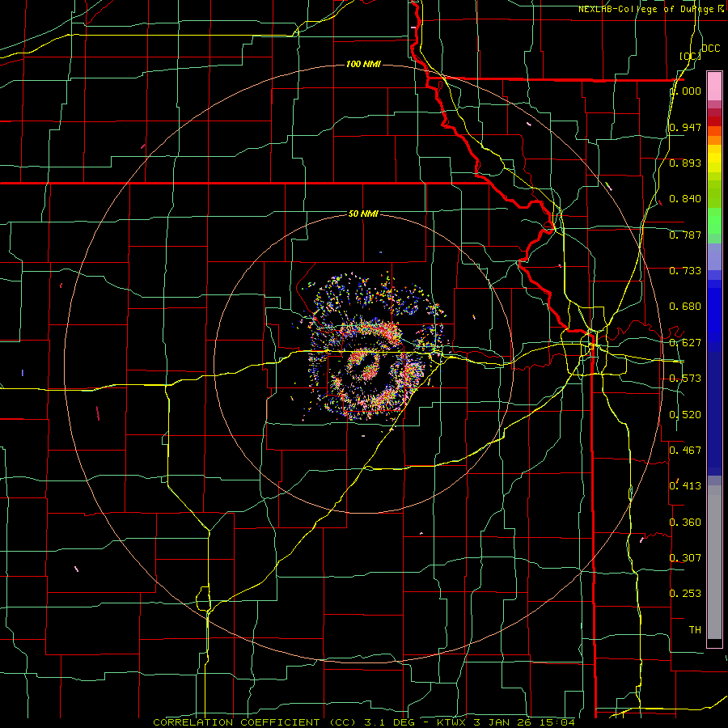
Task: Click the 0.840 scale value
Action: tap(686, 199)
